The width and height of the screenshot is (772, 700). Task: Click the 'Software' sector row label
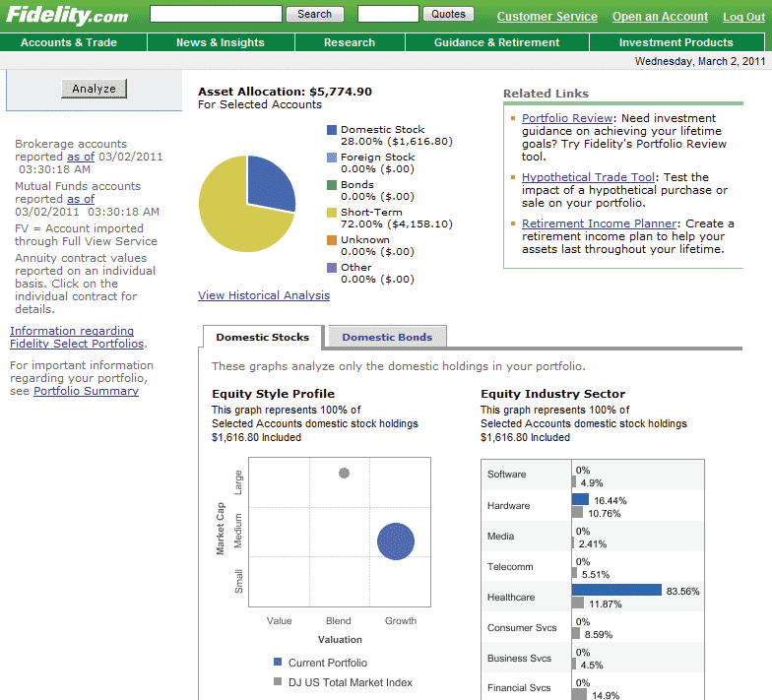pos(506,475)
